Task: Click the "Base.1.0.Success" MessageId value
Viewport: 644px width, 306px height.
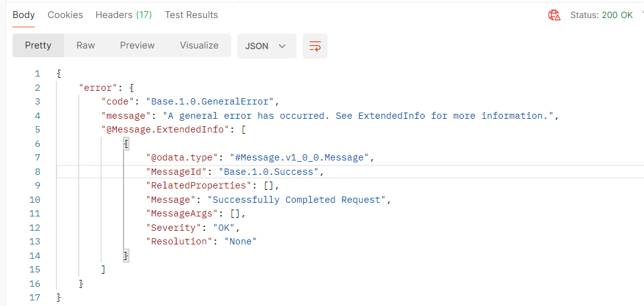Action: click(x=271, y=172)
